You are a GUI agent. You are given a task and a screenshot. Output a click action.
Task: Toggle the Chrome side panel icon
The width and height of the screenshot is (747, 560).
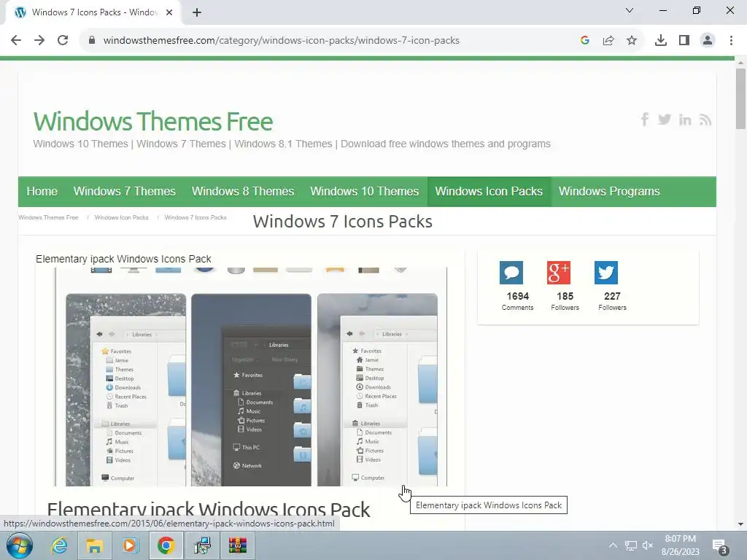684,41
